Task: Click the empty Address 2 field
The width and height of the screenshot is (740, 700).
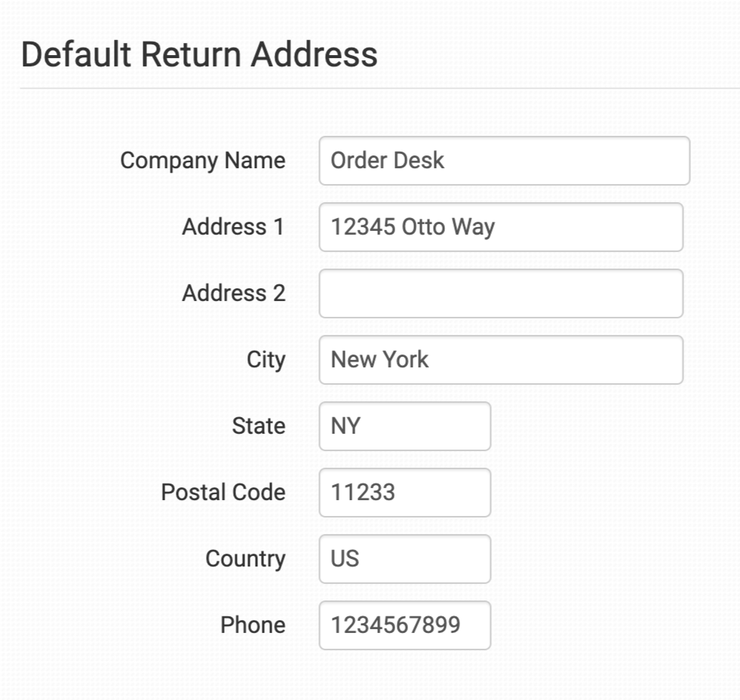Action: click(501, 293)
